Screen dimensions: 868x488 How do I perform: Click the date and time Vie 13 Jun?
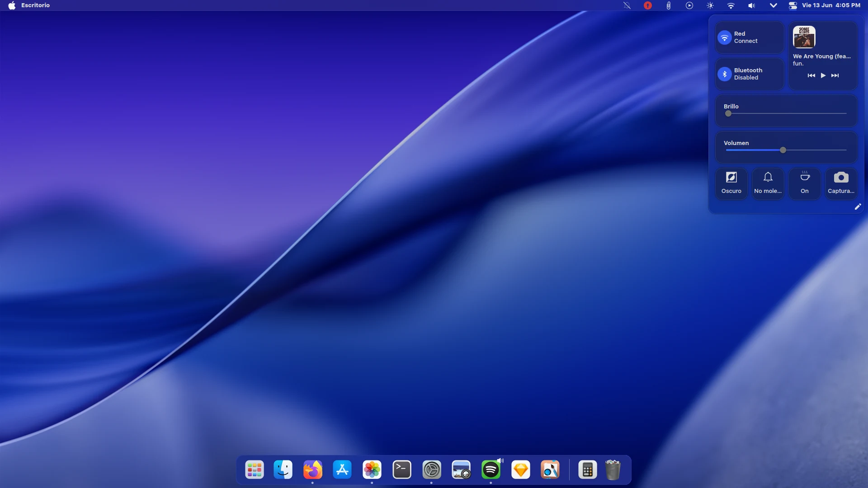click(831, 5)
